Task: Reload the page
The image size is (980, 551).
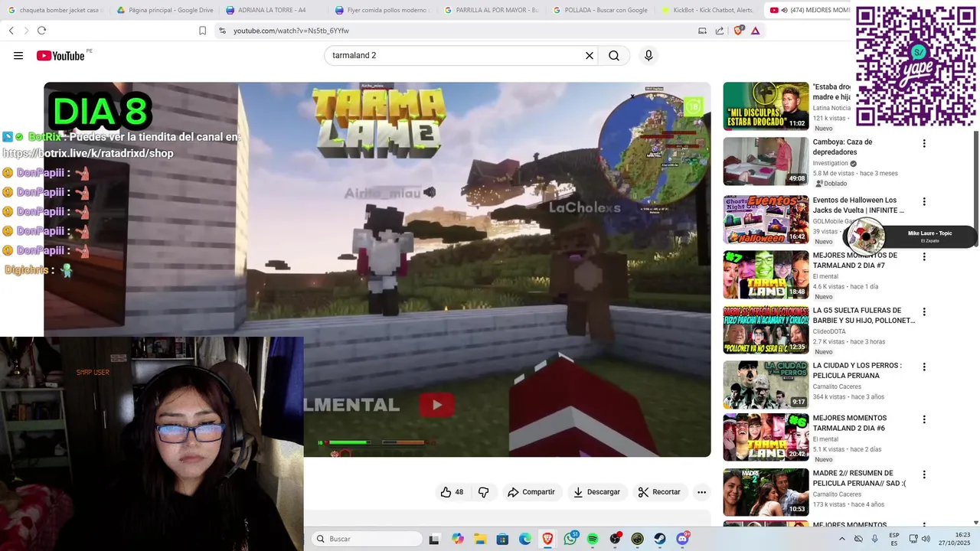Action: tap(41, 31)
